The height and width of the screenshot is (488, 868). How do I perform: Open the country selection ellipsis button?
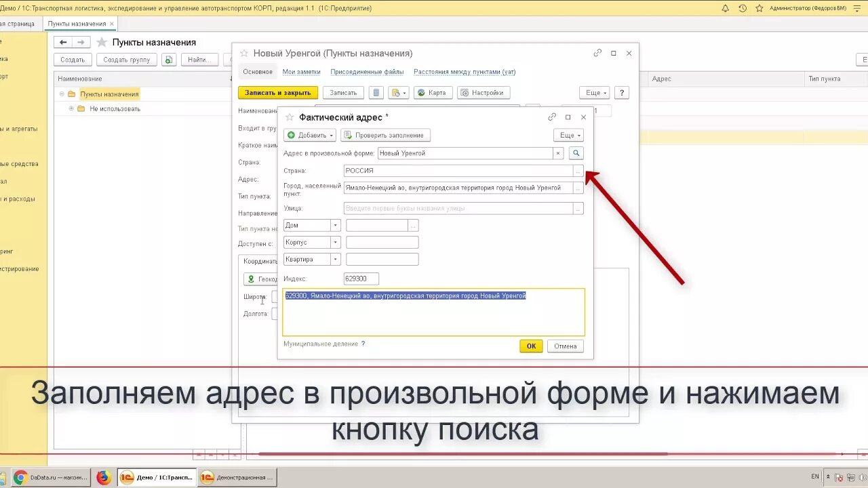[578, 171]
